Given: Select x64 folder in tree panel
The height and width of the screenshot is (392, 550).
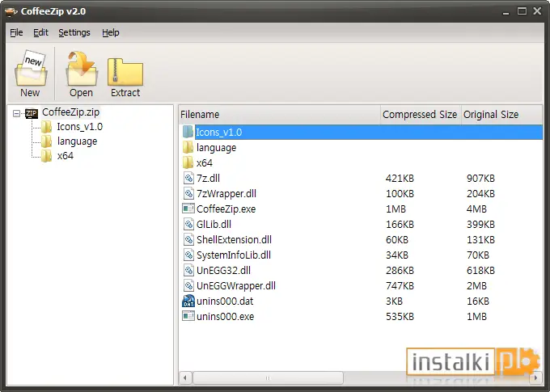Looking at the screenshot, I should [66, 156].
